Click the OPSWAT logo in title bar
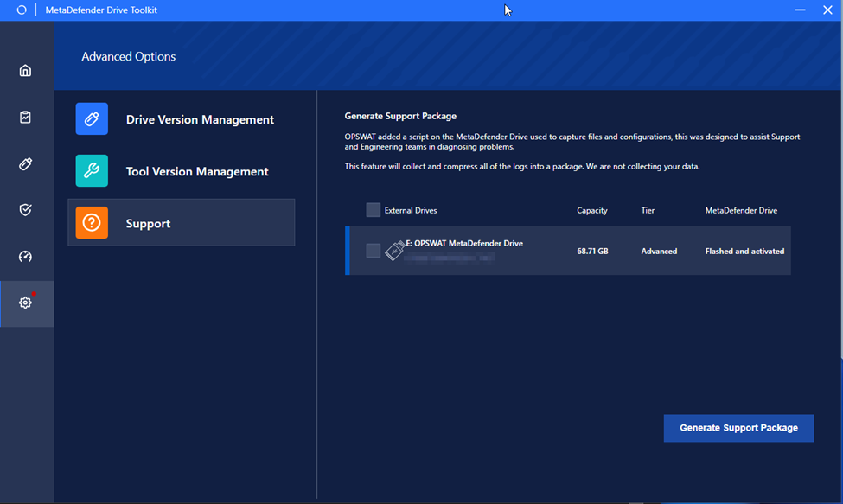The image size is (843, 504). (x=22, y=10)
